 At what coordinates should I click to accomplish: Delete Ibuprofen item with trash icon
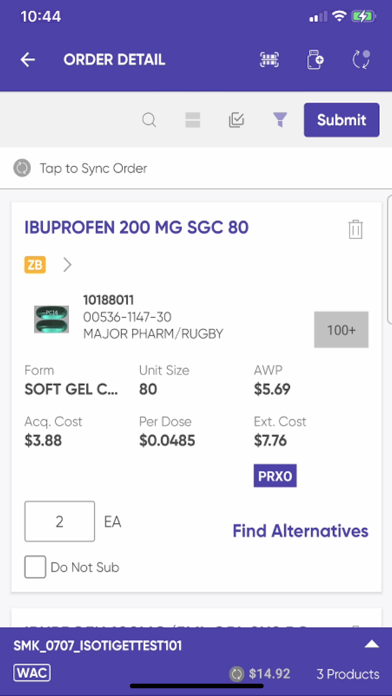(x=355, y=229)
